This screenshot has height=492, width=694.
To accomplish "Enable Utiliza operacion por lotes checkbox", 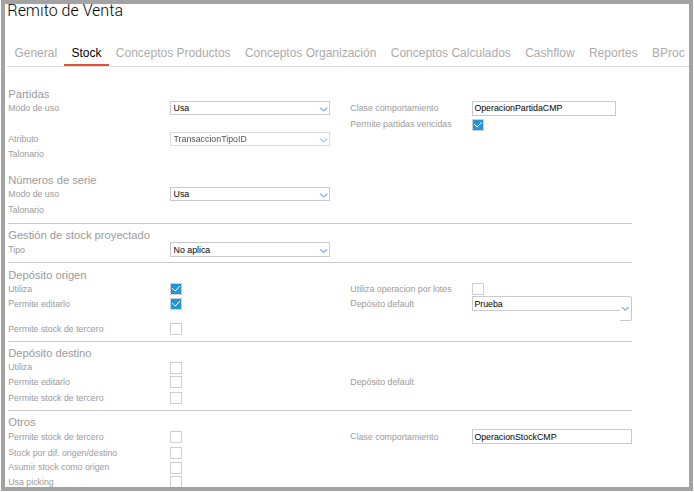I will [x=478, y=289].
